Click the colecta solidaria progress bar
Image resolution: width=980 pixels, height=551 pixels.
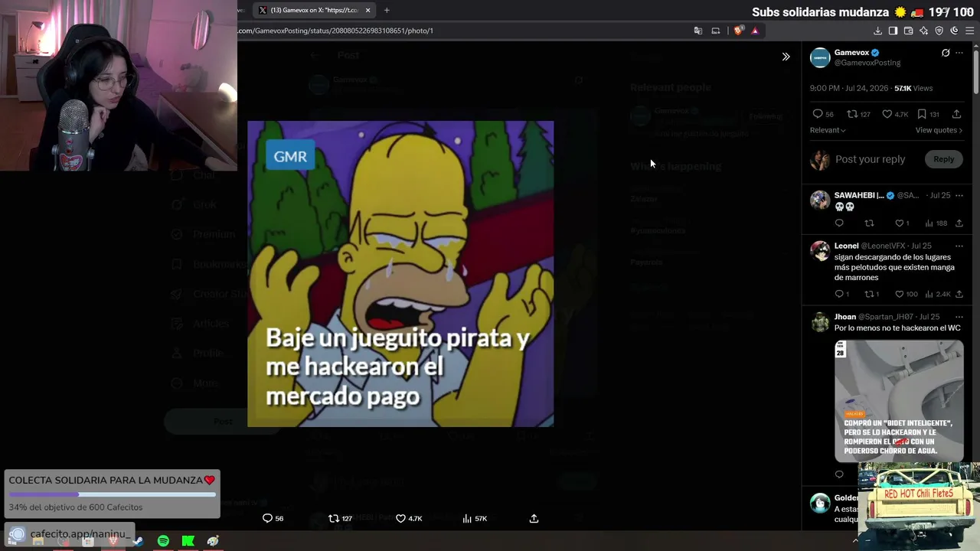click(x=112, y=494)
